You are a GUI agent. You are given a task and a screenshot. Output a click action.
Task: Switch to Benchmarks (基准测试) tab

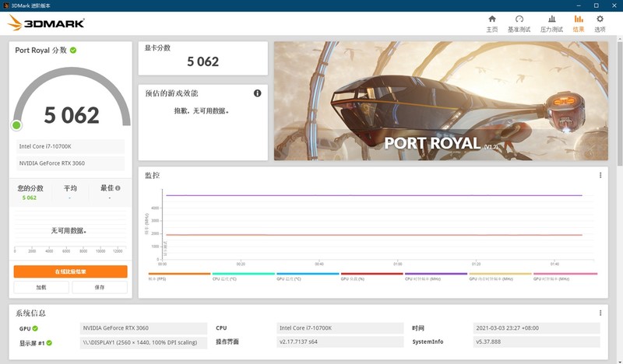pos(519,24)
